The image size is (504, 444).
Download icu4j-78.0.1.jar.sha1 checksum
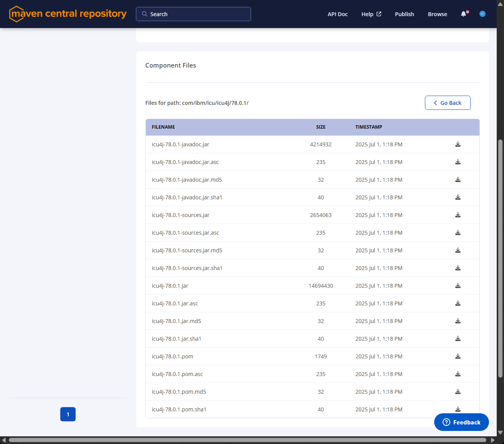[x=458, y=339]
